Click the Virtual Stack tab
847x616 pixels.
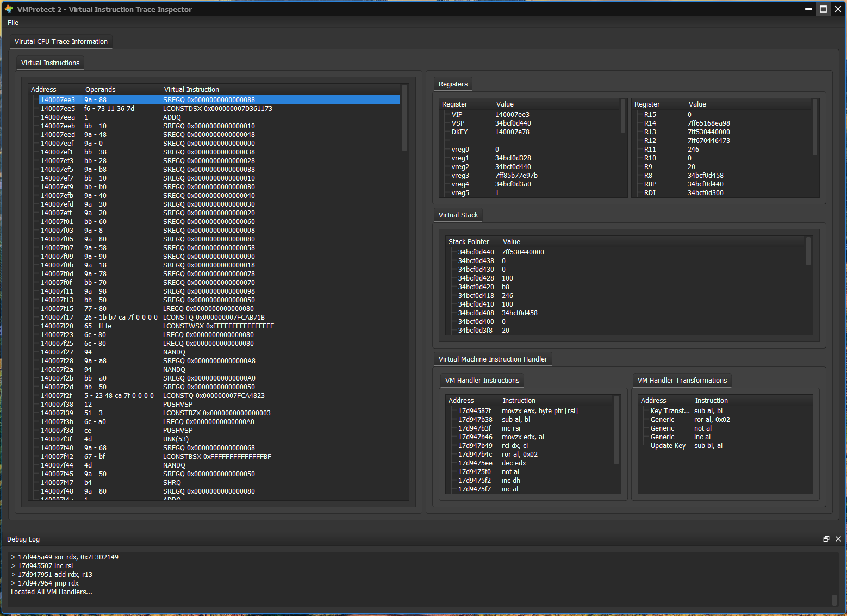[458, 215]
